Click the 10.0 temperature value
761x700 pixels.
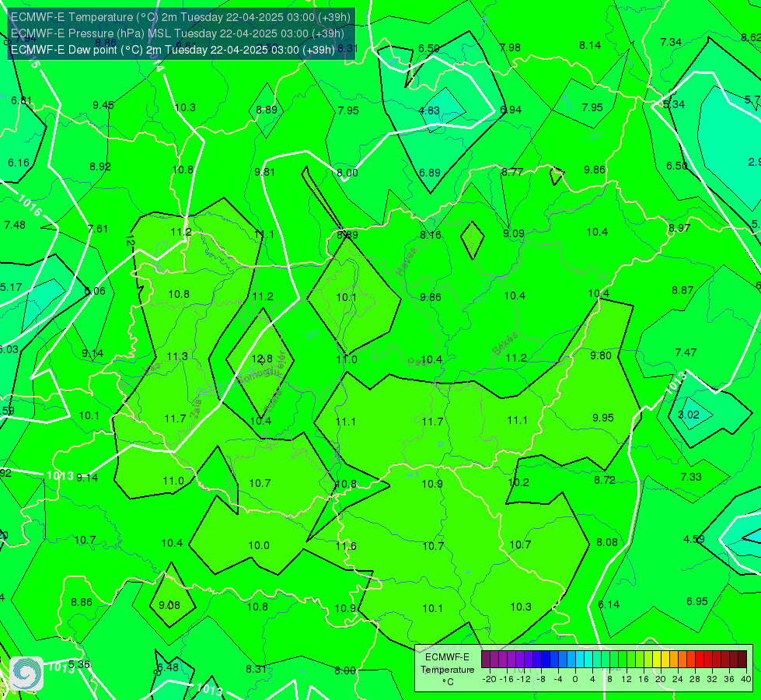[x=259, y=545]
